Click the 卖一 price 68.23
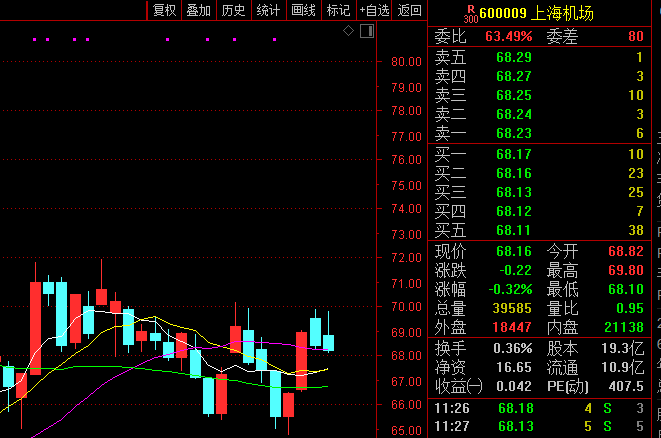 (x=514, y=133)
